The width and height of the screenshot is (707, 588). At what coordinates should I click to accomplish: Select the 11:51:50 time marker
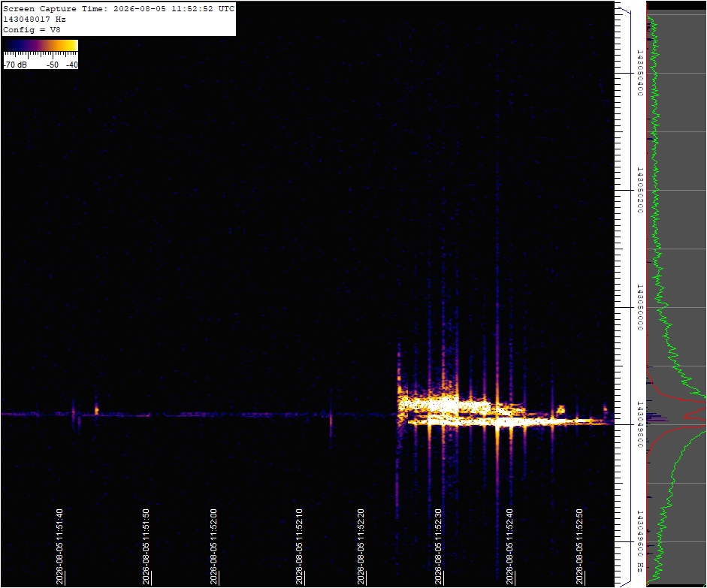[x=146, y=547]
